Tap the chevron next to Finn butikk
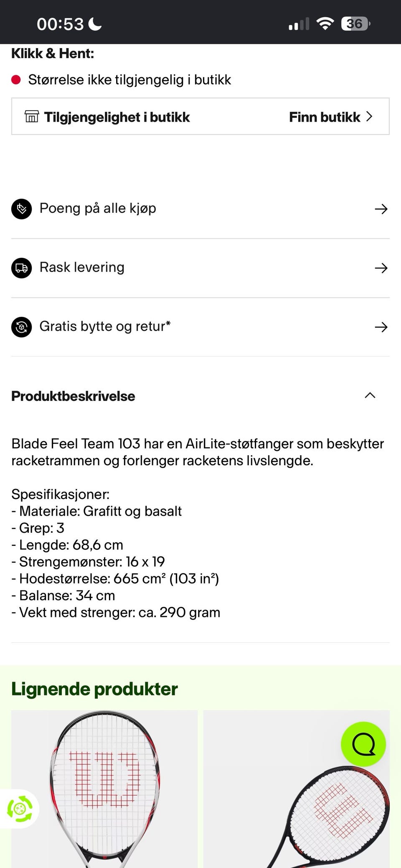 point(369,117)
